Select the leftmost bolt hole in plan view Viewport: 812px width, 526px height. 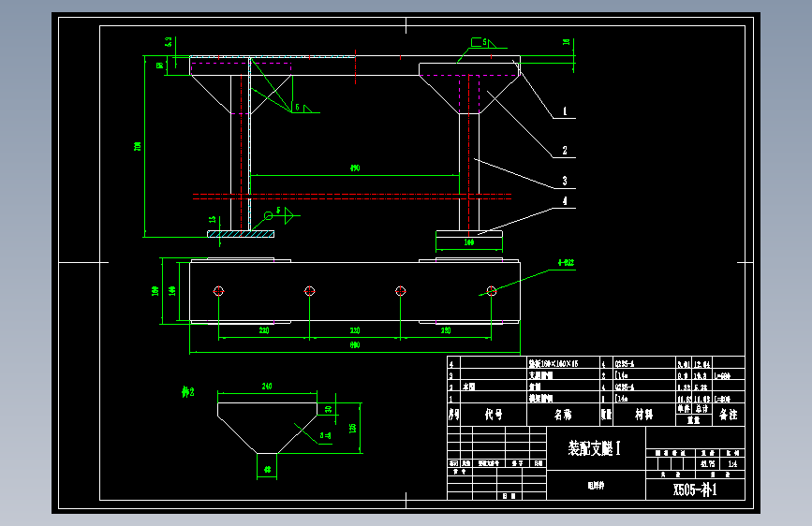coord(218,291)
